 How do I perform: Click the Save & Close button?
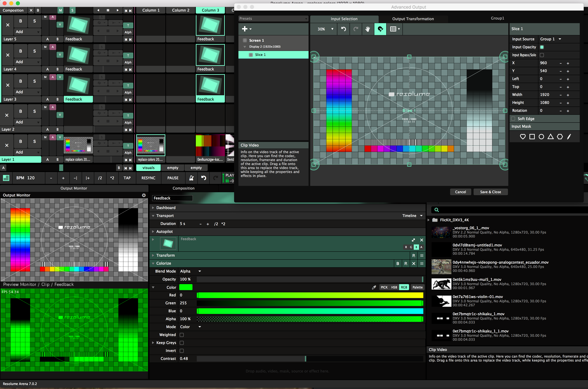490,192
